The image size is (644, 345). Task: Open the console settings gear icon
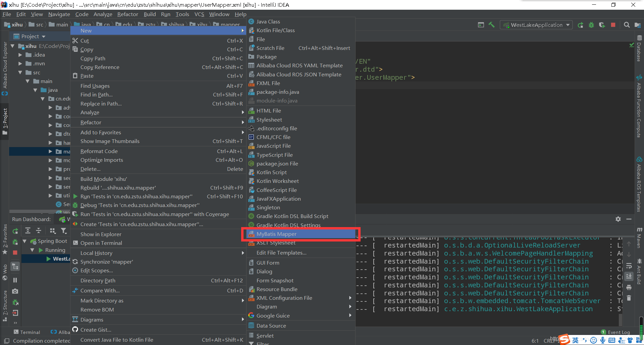click(x=618, y=219)
